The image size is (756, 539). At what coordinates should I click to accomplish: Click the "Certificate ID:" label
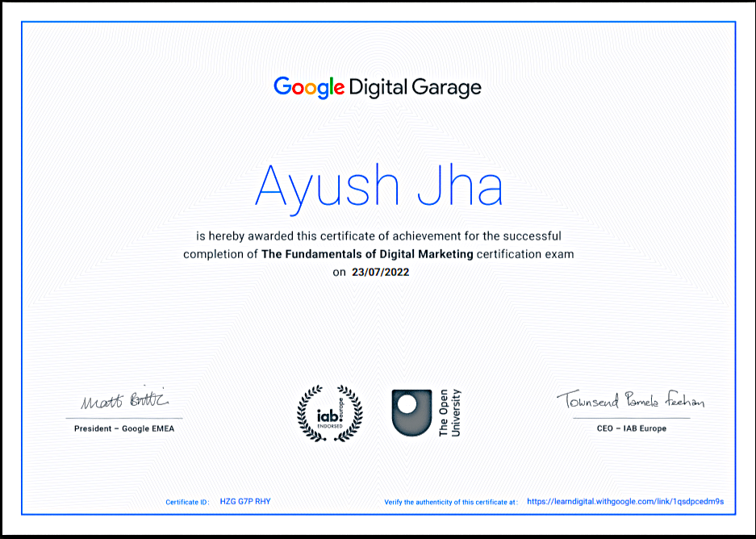187,502
